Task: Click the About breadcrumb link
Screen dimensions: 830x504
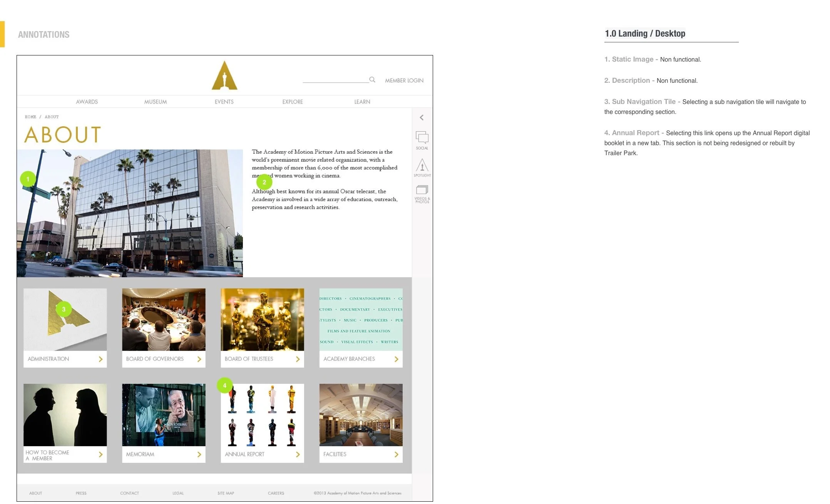Action: 52,117
